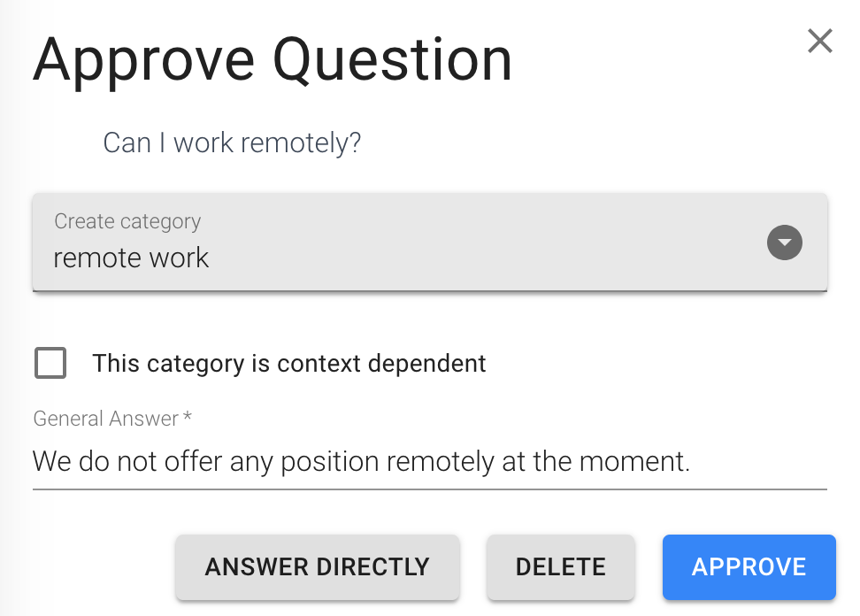Choose Answer Directly
860x616 pixels.
pos(317,567)
